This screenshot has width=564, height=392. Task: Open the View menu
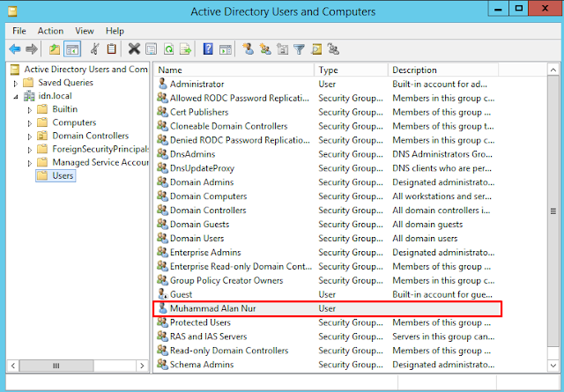point(85,31)
